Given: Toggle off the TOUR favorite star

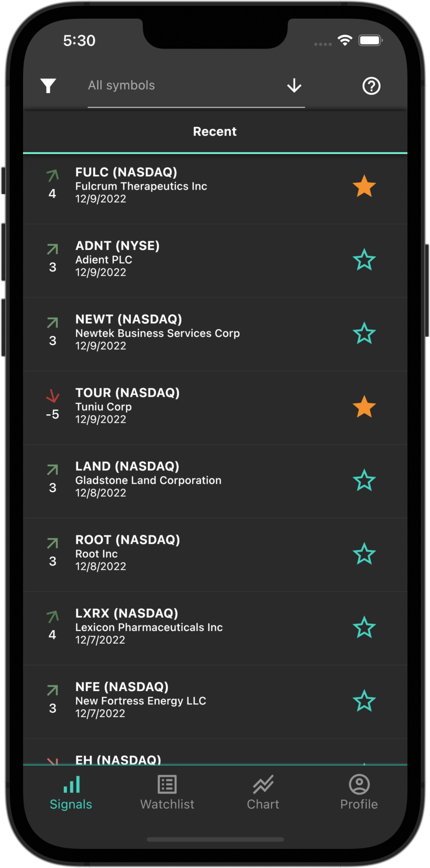Looking at the screenshot, I should click(364, 407).
